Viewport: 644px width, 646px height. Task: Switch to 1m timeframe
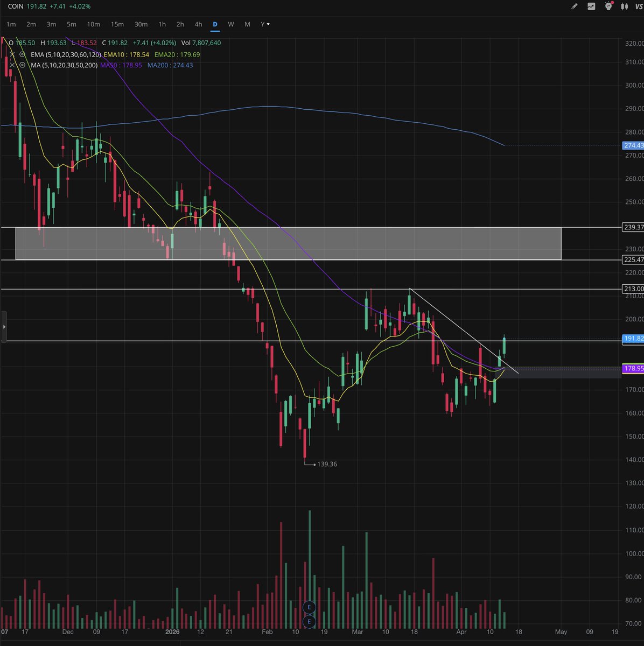point(11,24)
